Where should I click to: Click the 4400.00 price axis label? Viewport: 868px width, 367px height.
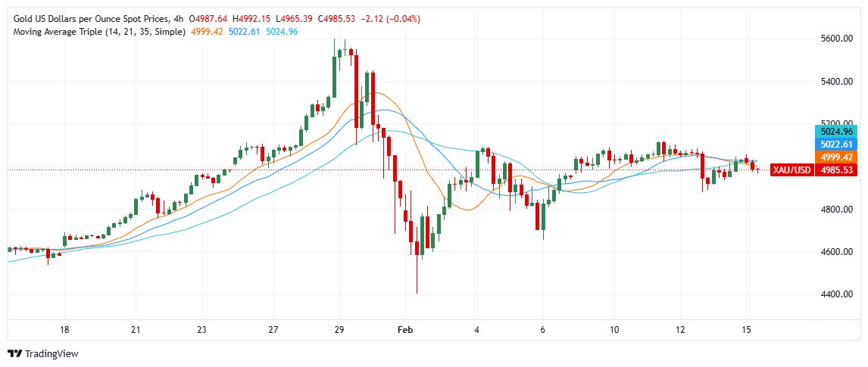[x=836, y=294]
